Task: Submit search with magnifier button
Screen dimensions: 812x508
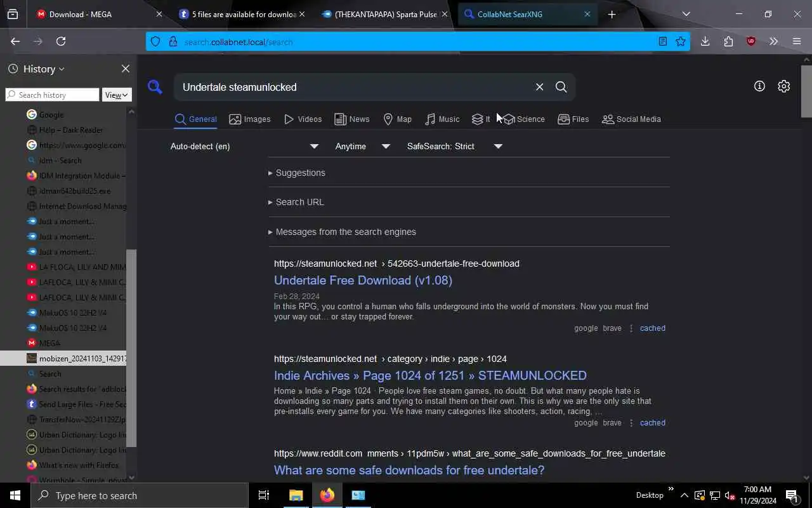Action: pos(561,87)
